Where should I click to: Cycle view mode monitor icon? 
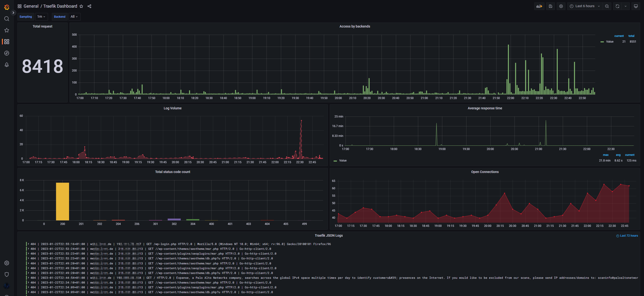coord(636,6)
